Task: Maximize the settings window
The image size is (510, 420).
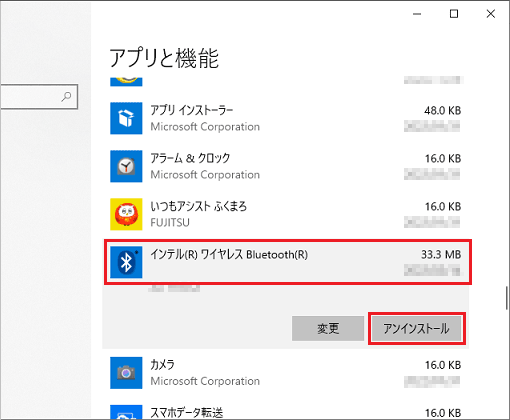Action: click(x=454, y=14)
